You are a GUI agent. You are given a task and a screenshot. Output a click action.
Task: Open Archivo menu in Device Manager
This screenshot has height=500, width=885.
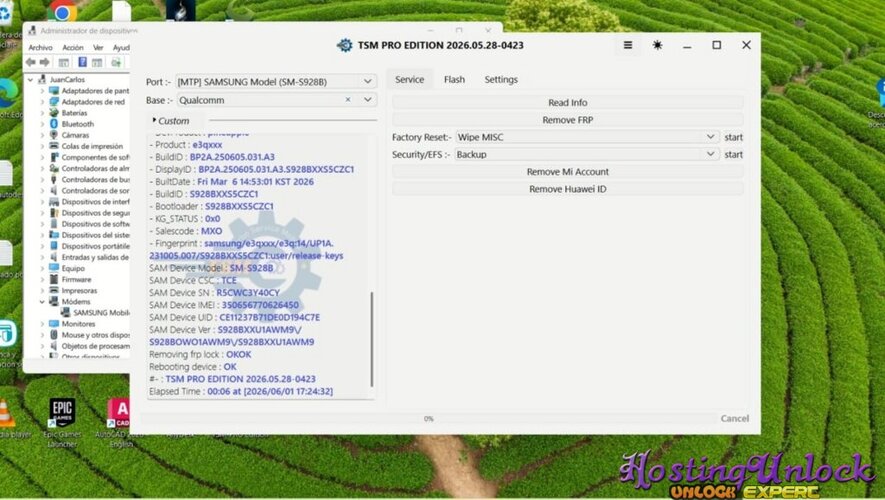pos(41,47)
